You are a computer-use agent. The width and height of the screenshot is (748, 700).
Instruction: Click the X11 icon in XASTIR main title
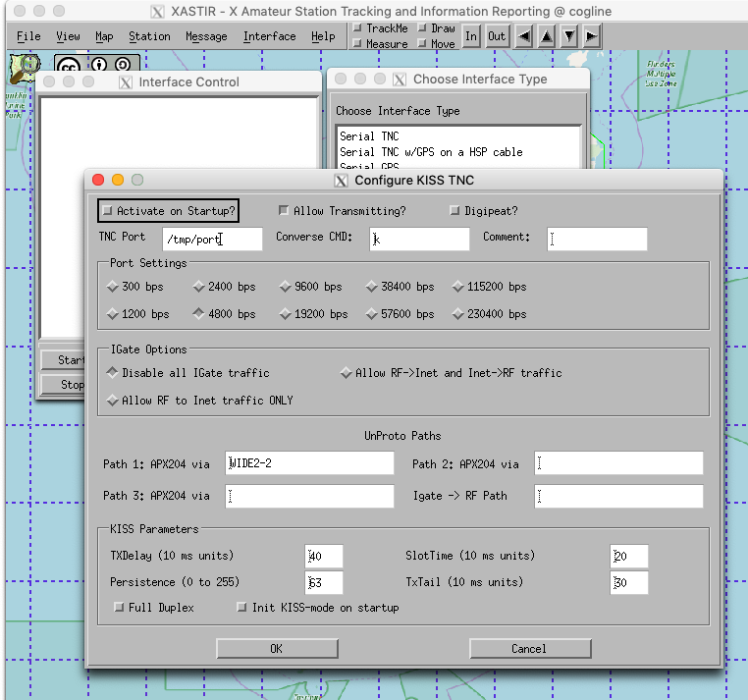pyautogui.click(x=157, y=12)
